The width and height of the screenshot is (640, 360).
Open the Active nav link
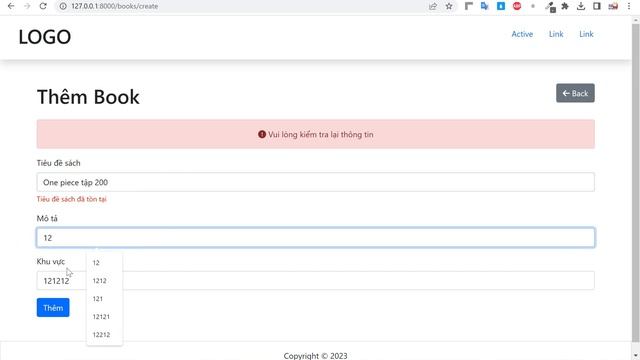pyautogui.click(x=522, y=34)
